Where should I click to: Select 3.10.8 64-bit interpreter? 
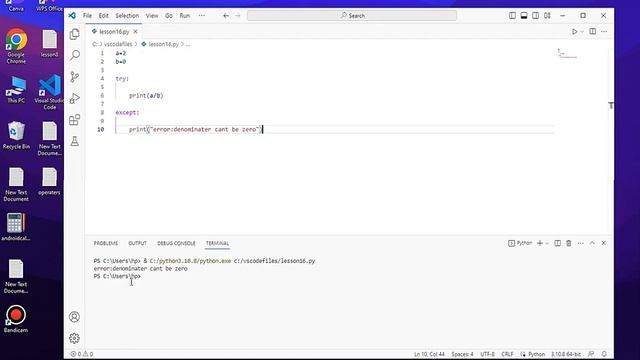click(566, 354)
